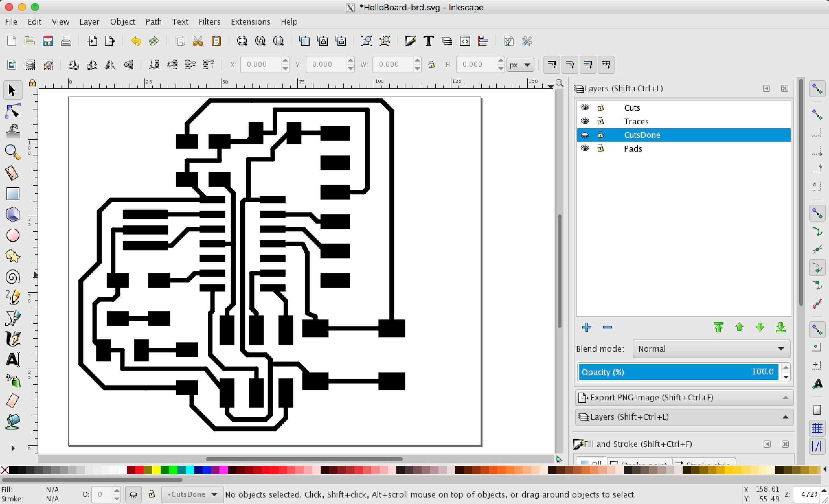Viewport: 829px width, 504px height.
Task: Toggle visibility of the Traces layer
Action: 585,121
